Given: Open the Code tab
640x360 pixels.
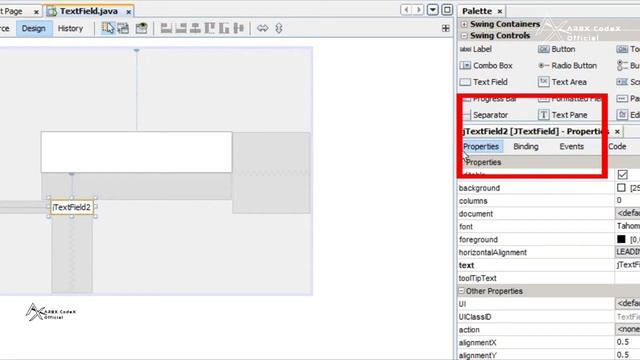Looking at the screenshot, I should [x=617, y=147].
